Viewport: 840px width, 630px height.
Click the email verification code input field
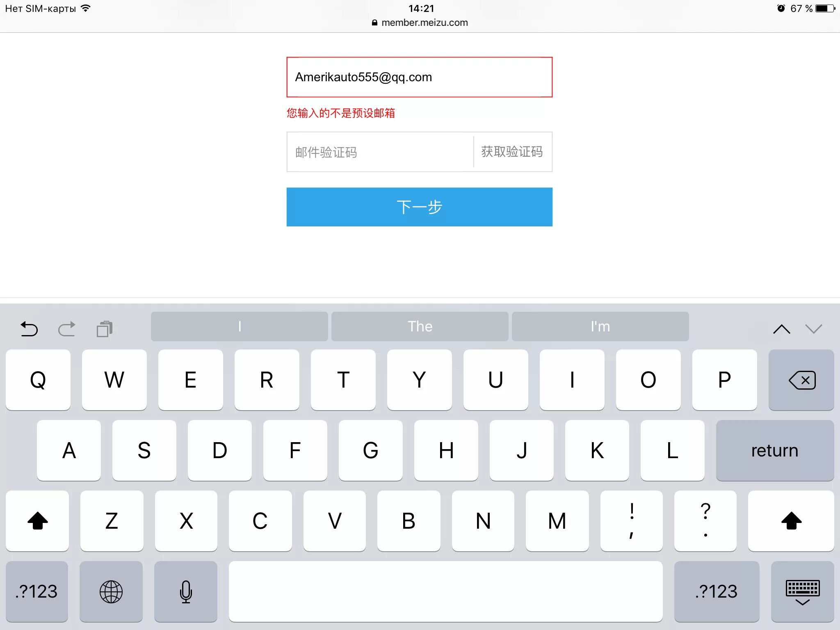(377, 151)
